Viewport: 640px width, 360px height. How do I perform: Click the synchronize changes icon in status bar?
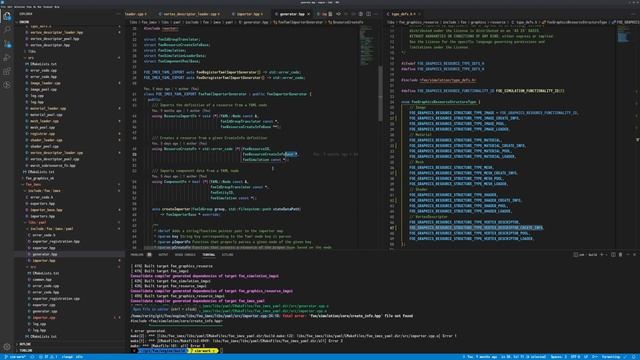(32, 357)
